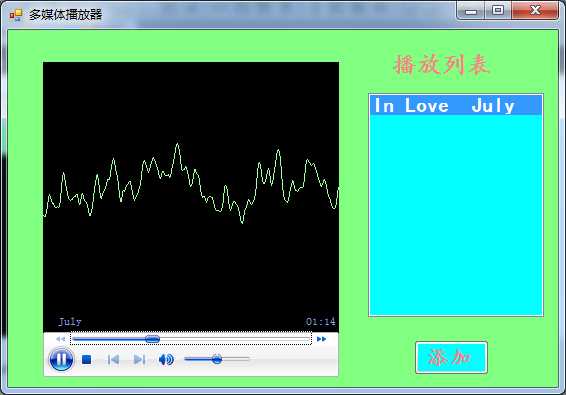Stop the track with the square button
The height and width of the screenshot is (395, 566).
87,360
